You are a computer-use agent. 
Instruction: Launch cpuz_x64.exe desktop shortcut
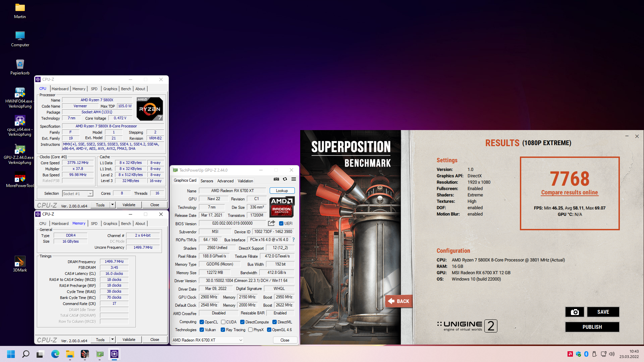[x=20, y=126]
